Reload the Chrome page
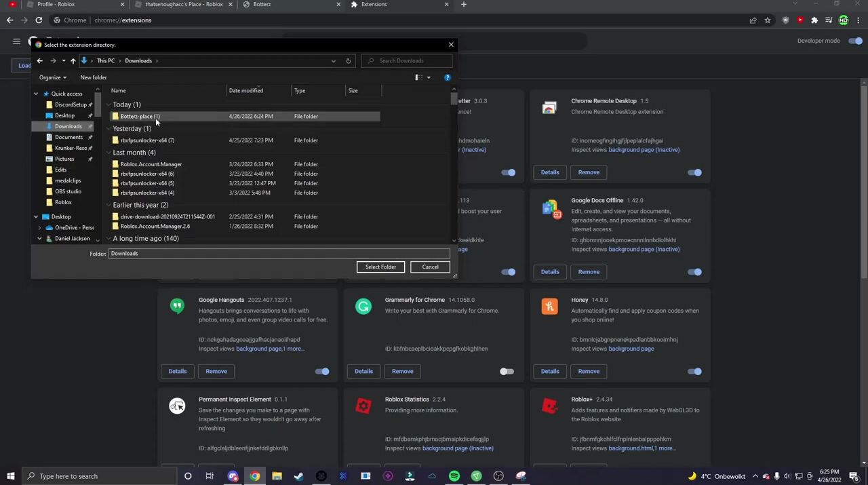 tap(39, 20)
